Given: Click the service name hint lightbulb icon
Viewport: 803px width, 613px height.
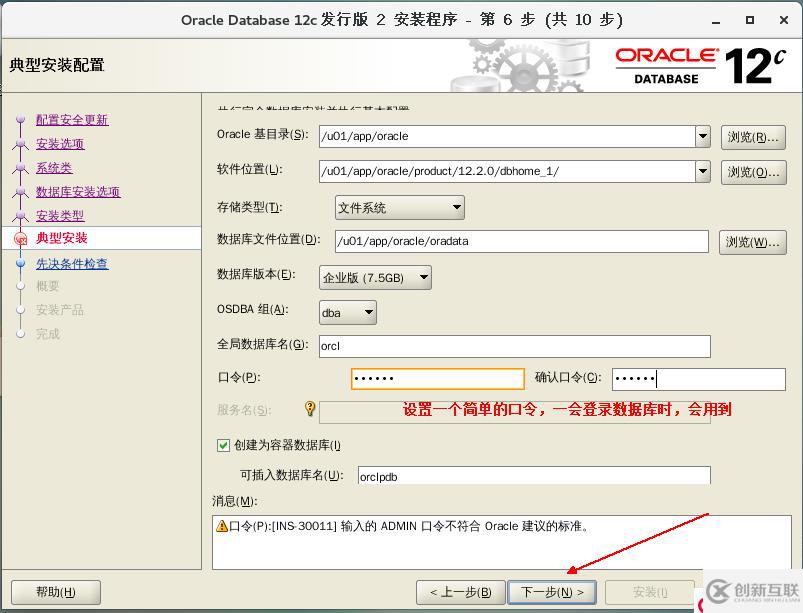Looking at the screenshot, I should (x=310, y=409).
